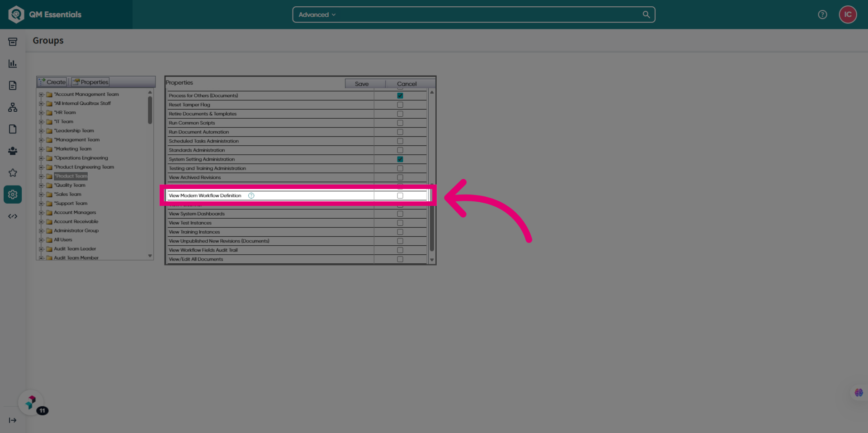Click the search magnifier icon
This screenshot has width=868, height=433.
coord(646,14)
